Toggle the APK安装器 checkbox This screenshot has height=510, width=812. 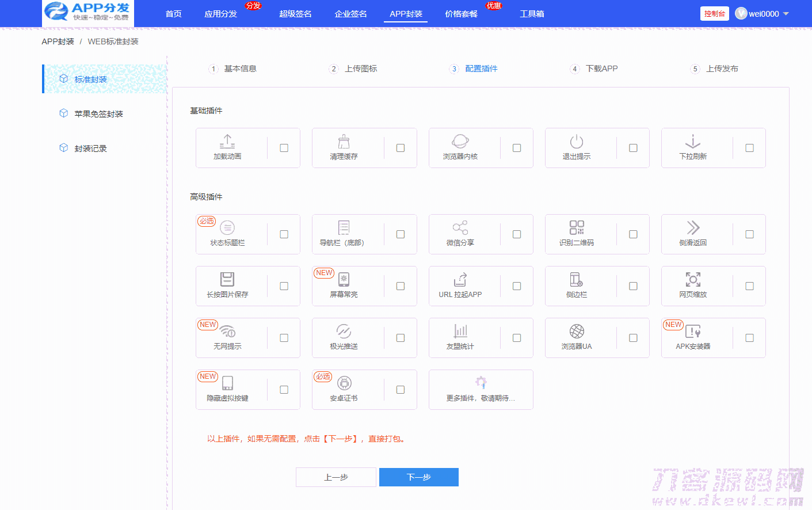749,338
